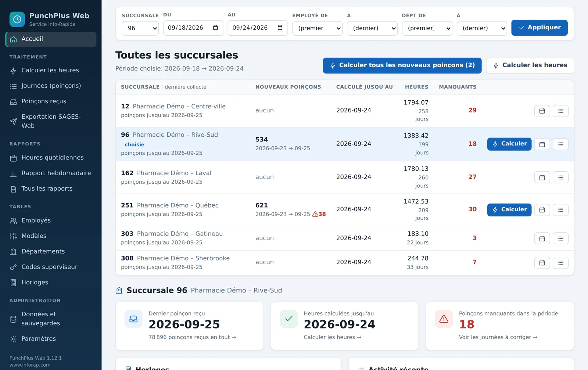
Task: Open Tous les rapports in sidebar
Action: tap(51, 189)
